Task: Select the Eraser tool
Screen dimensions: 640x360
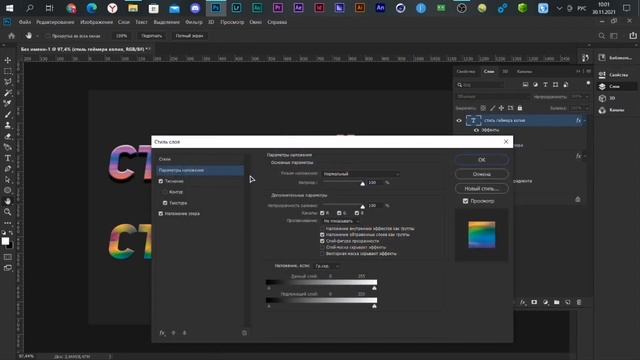Action: (8, 136)
